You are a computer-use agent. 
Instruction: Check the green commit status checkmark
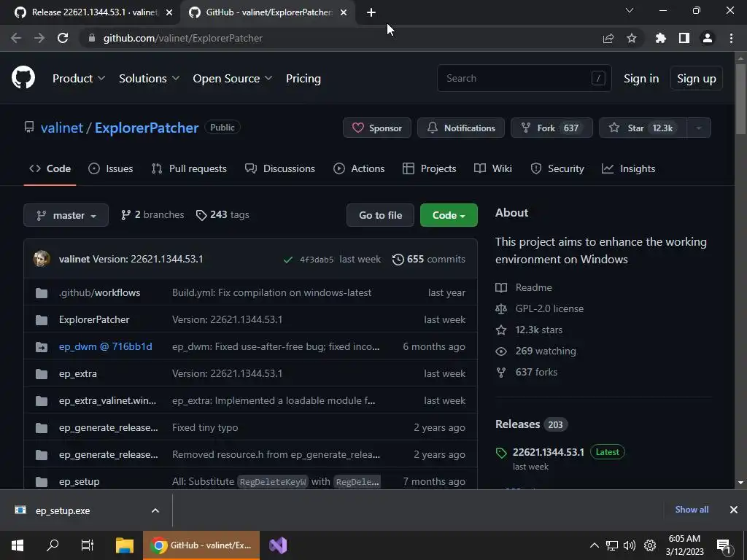[x=287, y=260]
